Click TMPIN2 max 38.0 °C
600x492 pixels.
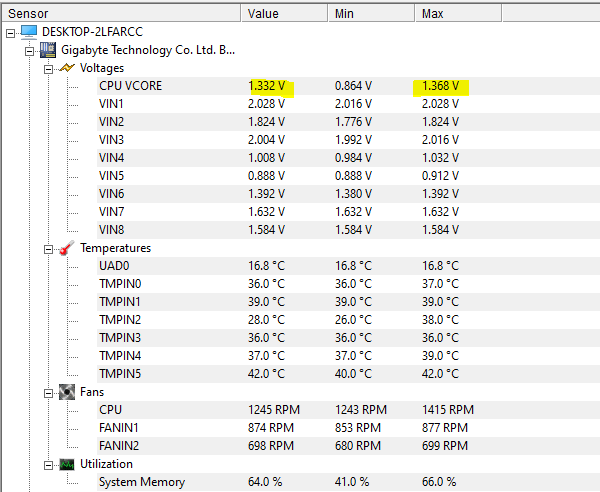click(440, 319)
